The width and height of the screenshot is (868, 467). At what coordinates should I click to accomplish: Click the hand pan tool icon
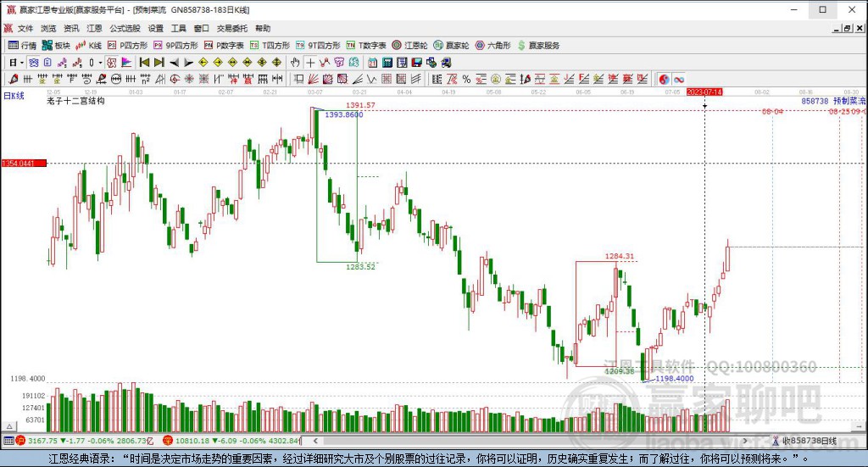pos(295,62)
